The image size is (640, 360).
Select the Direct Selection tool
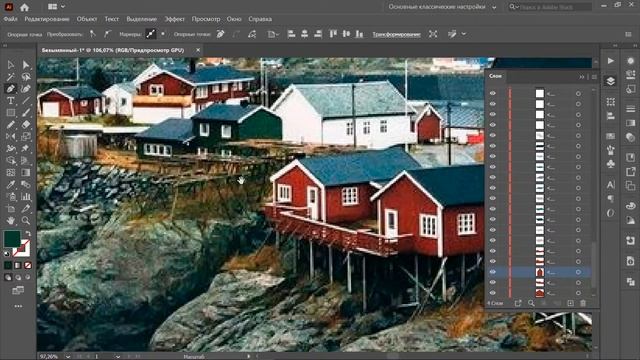point(26,65)
